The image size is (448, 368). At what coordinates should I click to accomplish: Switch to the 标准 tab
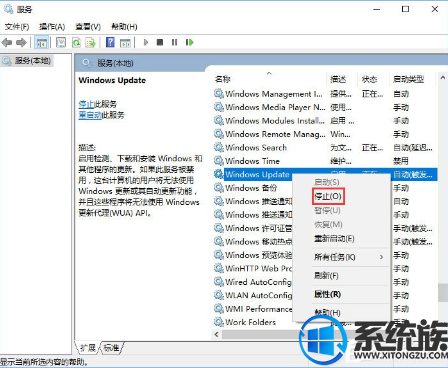click(111, 348)
